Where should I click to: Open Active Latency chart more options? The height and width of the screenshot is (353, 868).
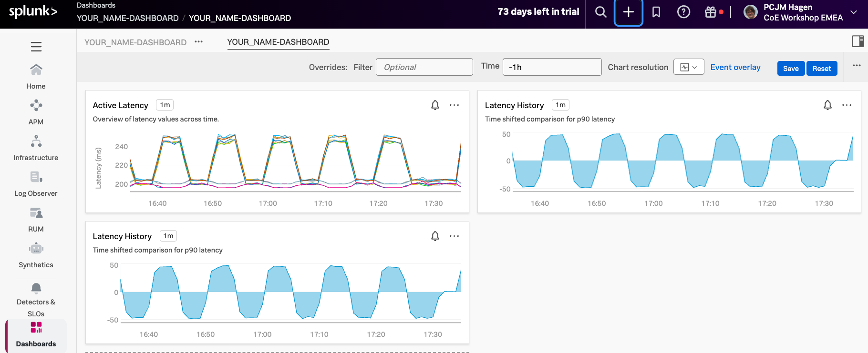coord(454,105)
